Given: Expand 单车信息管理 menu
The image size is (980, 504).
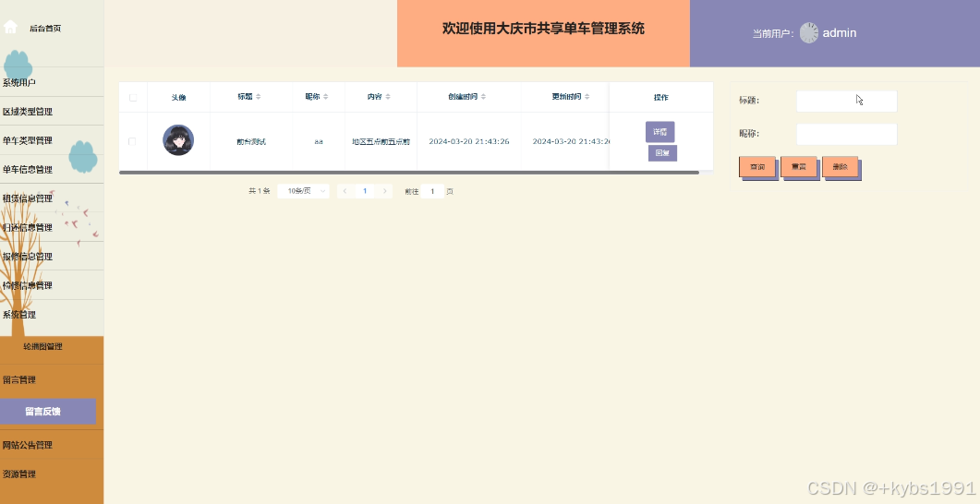Looking at the screenshot, I should [52, 169].
